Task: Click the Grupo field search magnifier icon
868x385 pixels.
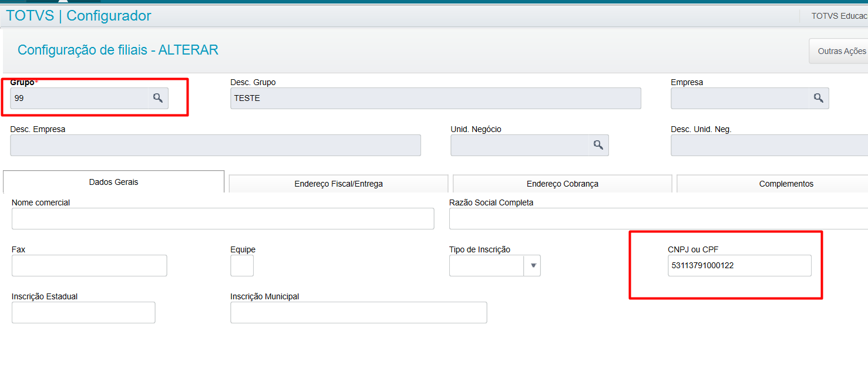Action: [x=158, y=98]
